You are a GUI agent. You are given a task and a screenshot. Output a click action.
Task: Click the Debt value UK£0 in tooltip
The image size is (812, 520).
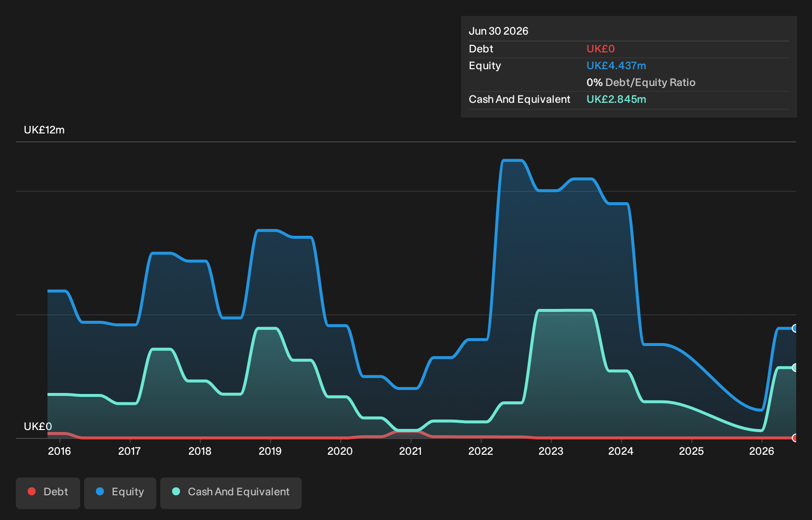click(x=600, y=49)
